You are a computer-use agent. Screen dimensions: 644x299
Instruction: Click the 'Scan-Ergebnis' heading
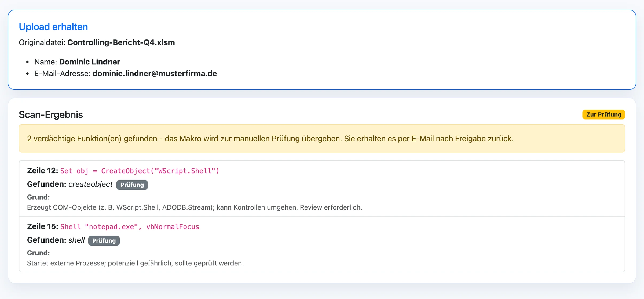coord(51,114)
